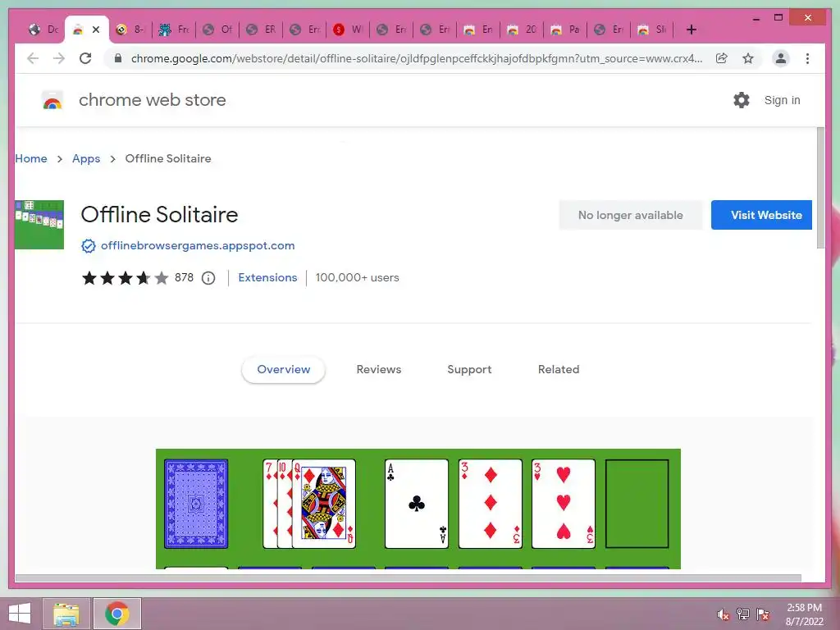Click the Offline Solitaire app icon
840x630 pixels.
39,225
